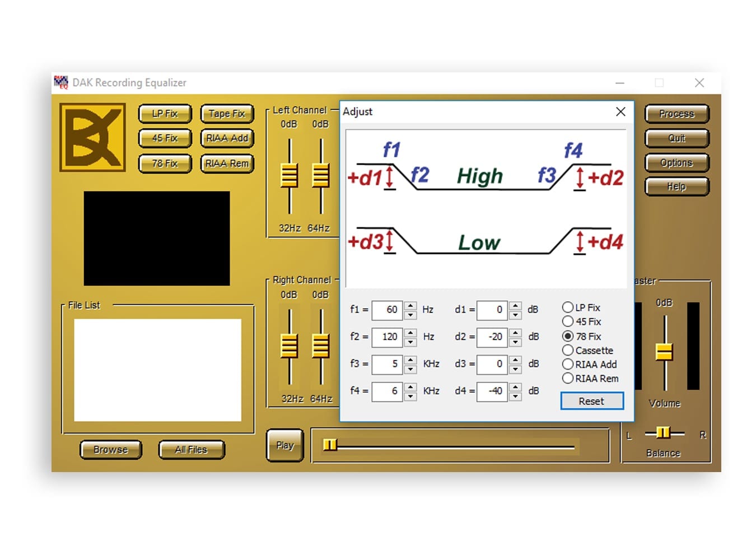
Task: Click Browse to pick a file
Action: pos(110,449)
